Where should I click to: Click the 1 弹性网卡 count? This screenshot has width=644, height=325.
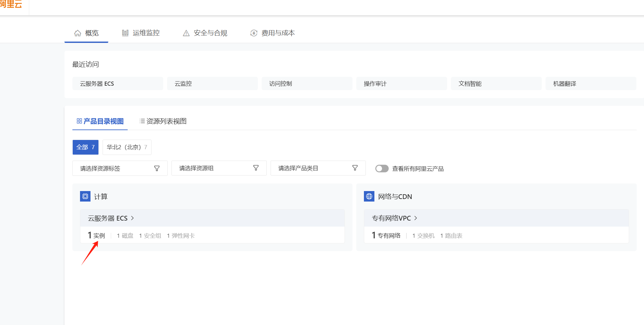click(181, 236)
